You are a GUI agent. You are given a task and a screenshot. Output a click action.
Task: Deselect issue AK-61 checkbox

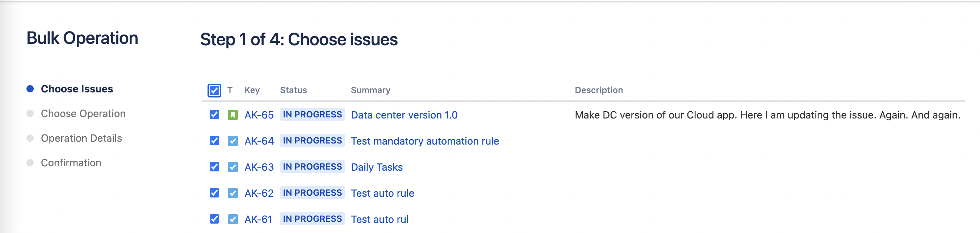click(214, 219)
